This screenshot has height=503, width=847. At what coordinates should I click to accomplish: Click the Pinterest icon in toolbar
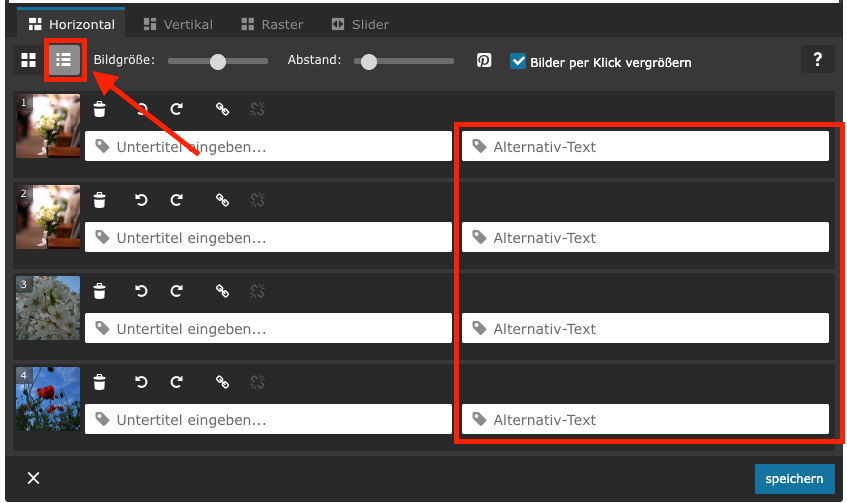point(484,61)
